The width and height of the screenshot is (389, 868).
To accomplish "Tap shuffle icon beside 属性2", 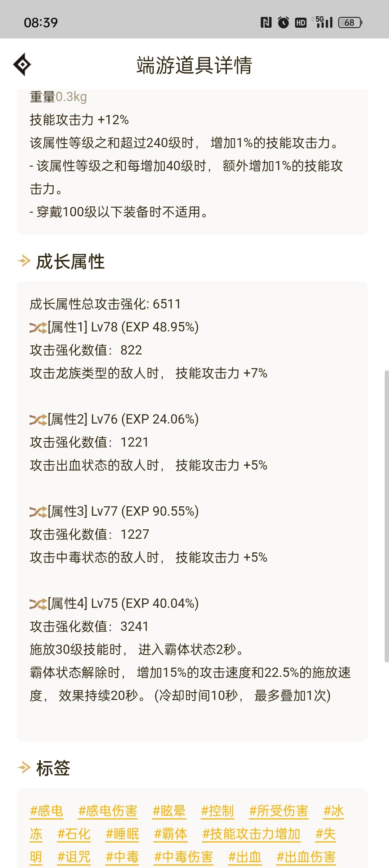I will pos(38,420).
